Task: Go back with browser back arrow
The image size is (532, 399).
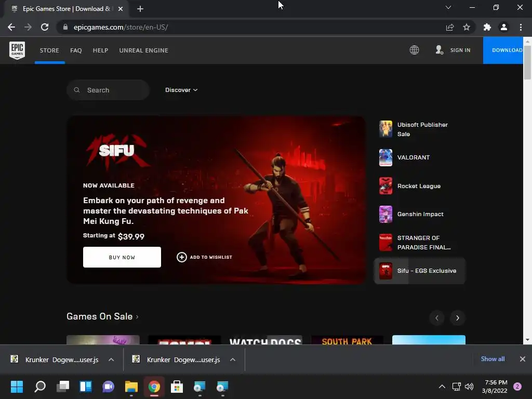Action: (11, 27)
